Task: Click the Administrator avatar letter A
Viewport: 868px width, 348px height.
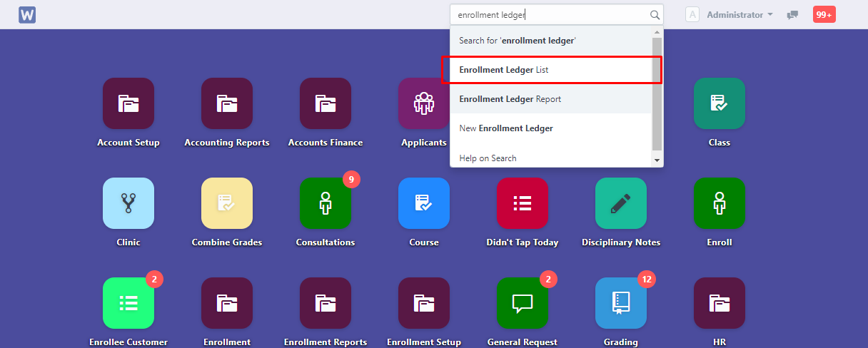Action: (692, 14)
